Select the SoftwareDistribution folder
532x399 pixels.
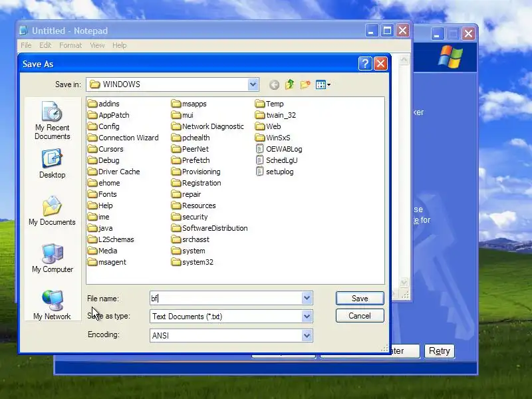click(x=209, y=228)
